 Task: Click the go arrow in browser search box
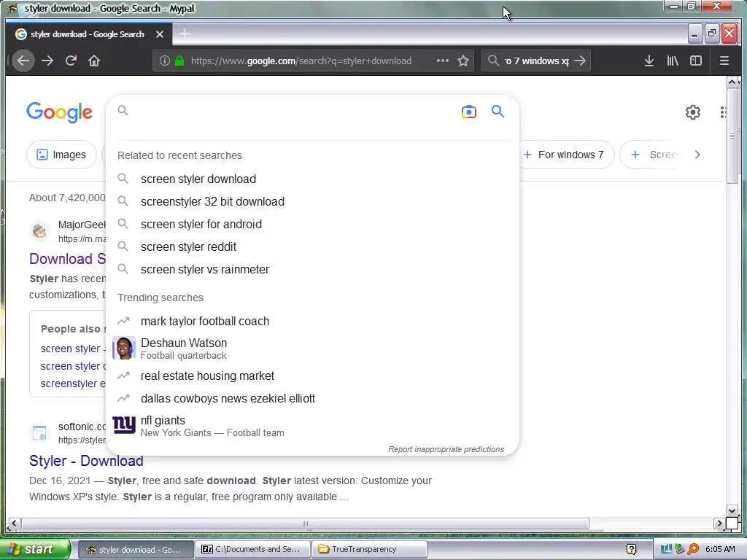click(580, 61)
